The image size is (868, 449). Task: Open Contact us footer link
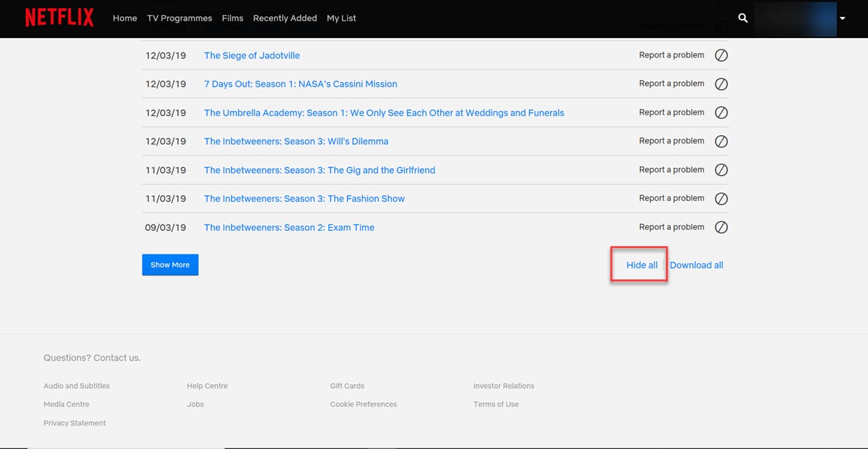[x=117, y=357]
